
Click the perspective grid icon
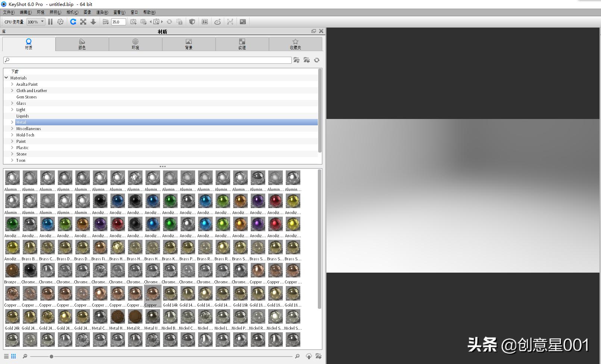(x=106, y=22)
